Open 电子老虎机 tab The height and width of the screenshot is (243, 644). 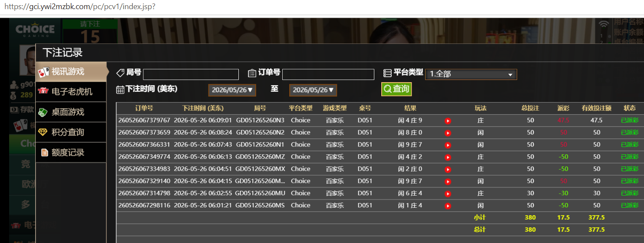pos(71,92)
